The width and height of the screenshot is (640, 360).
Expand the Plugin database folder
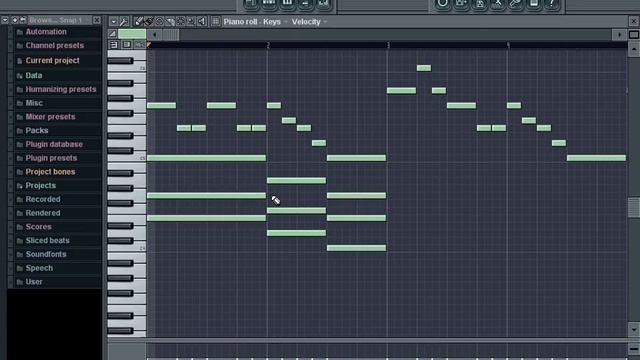54,144
